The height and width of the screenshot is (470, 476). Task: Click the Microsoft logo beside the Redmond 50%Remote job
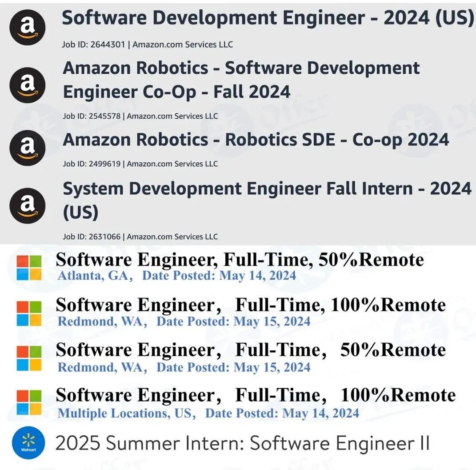[29, 358]
